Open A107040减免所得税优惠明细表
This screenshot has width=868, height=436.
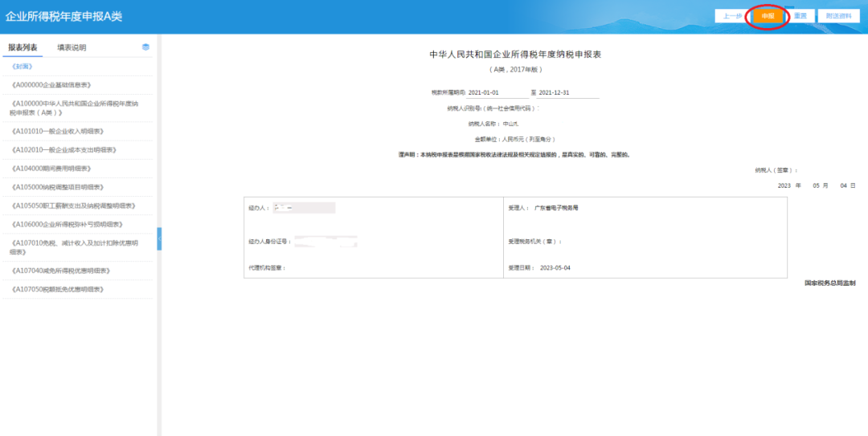60,271
